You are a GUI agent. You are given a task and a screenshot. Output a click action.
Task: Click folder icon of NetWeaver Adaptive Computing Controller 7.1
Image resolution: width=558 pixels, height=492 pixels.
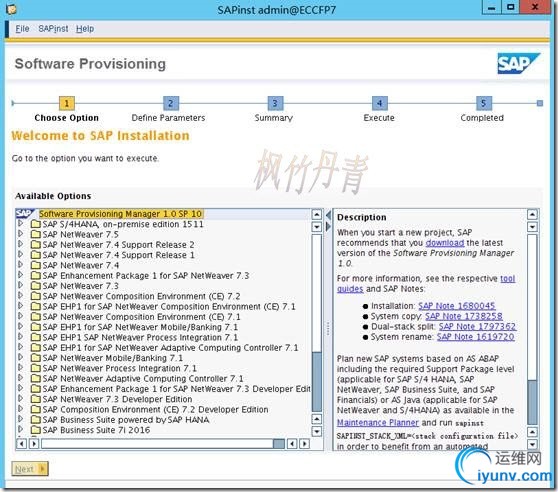(x=36, y=379)
